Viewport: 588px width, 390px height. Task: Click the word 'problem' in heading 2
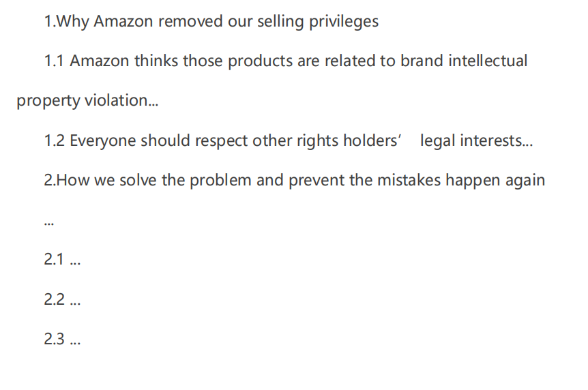(220, 181)
